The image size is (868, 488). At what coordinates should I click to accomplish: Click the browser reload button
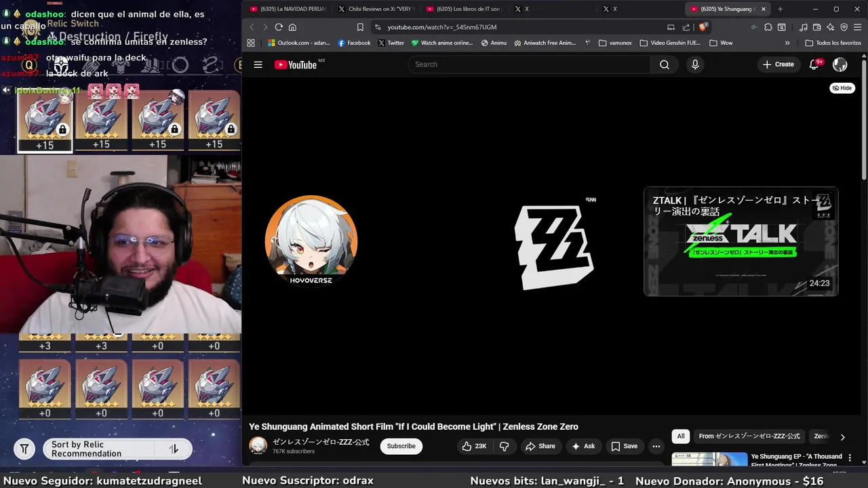click(x=279, y=27)
